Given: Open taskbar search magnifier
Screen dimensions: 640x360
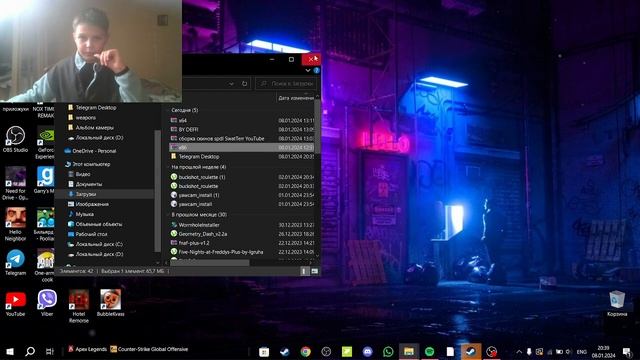Looking at the screenshot, I should (30, 351).
